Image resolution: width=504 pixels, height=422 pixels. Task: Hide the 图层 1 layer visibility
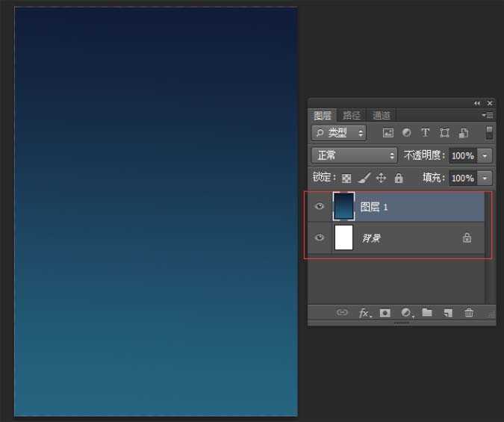click(x=320, y=207)
